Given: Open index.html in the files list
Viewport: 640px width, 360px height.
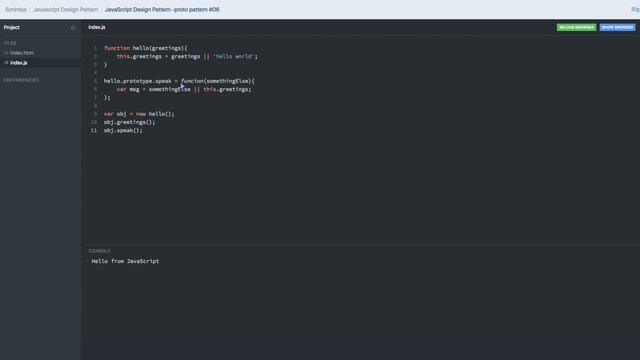Looking at the screenshot, I should click(x=22, y=53).
